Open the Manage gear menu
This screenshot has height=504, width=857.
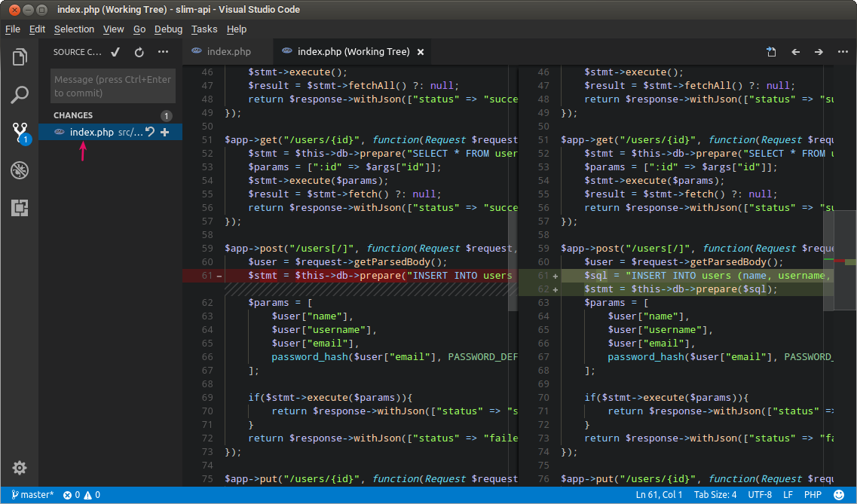tap(20, 468)
